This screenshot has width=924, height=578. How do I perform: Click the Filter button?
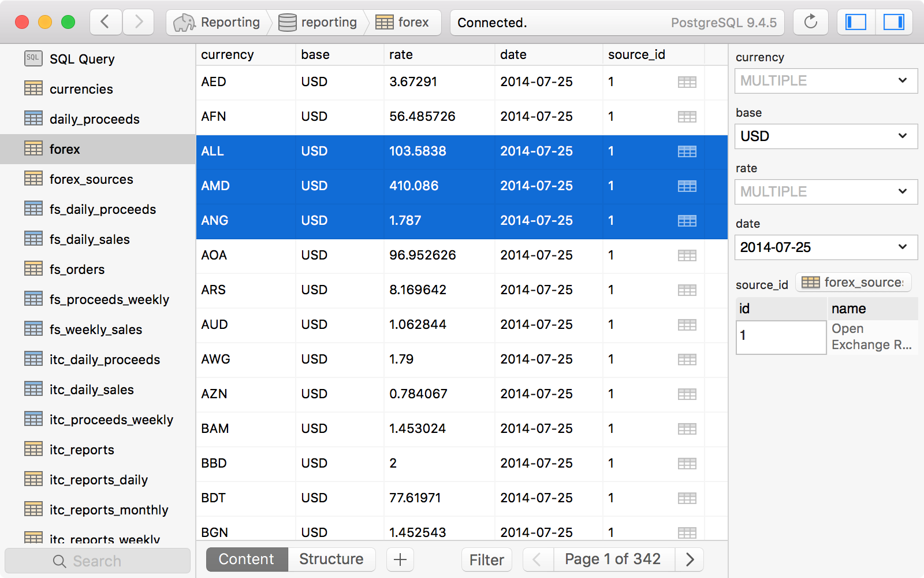pyautogui.click(x=486, y=559)
